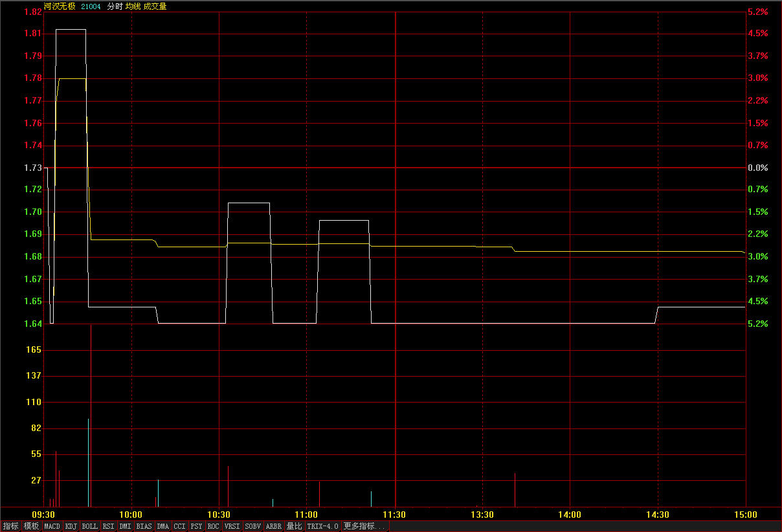Click the 10:00 time axis label
Screen dimensions: 782x532
tap(131, 515)
